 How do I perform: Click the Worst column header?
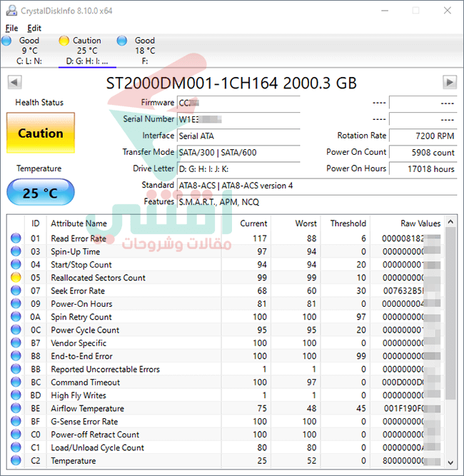(x=296, y=223)
